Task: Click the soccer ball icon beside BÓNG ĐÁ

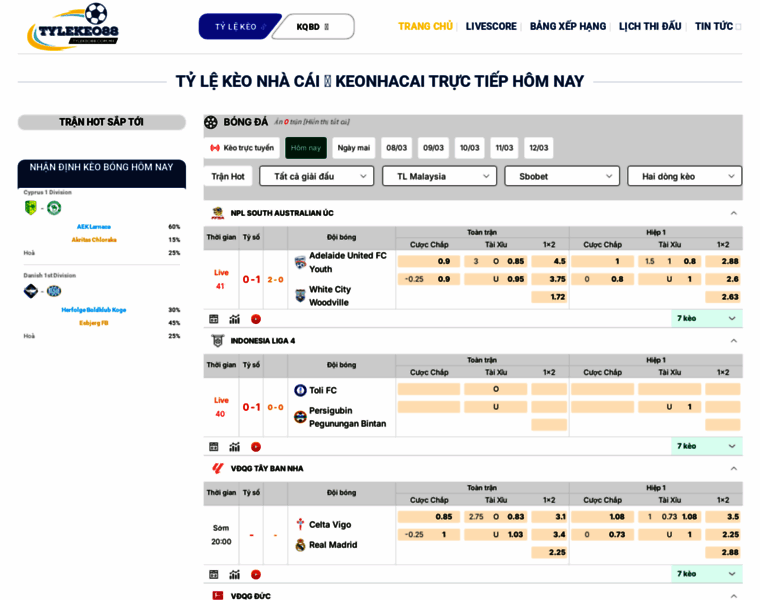Action: [x=211, y=122]
